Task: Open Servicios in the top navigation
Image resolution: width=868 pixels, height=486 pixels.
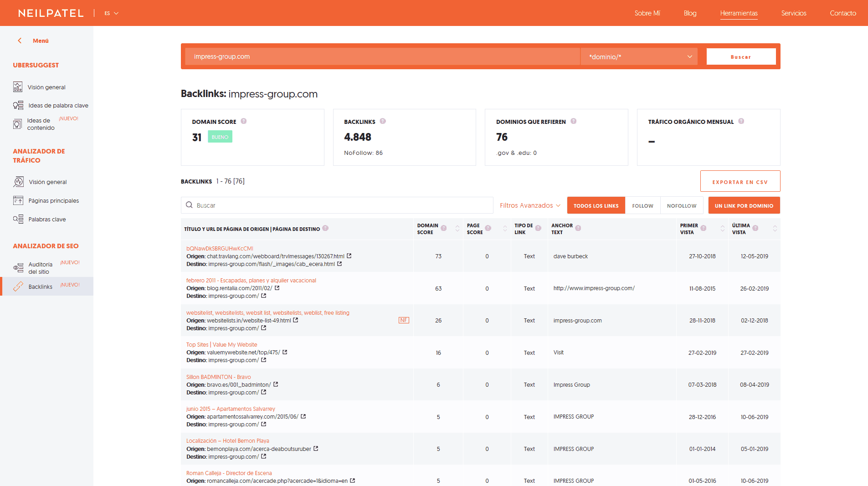Action: pyautogui.click(x=794, y=13)
